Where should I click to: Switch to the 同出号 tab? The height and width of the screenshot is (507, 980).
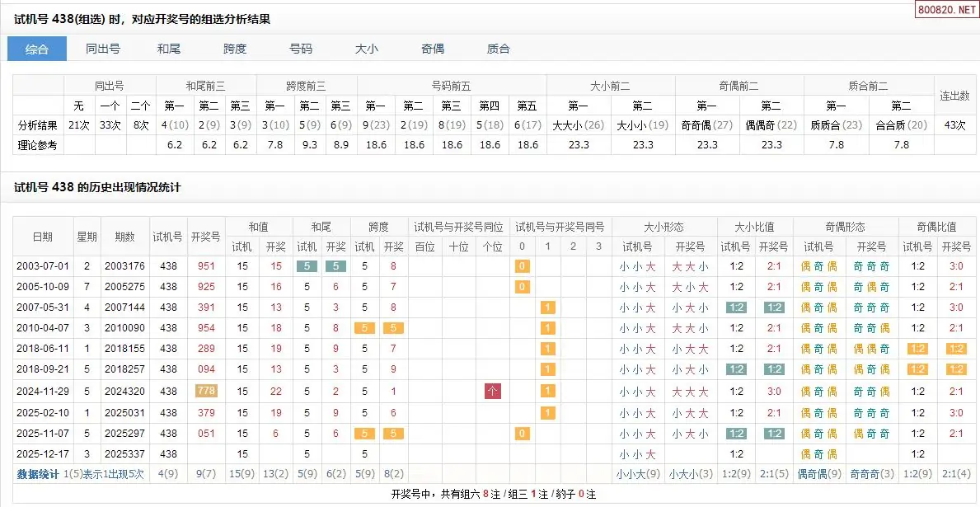click(103, 49)
